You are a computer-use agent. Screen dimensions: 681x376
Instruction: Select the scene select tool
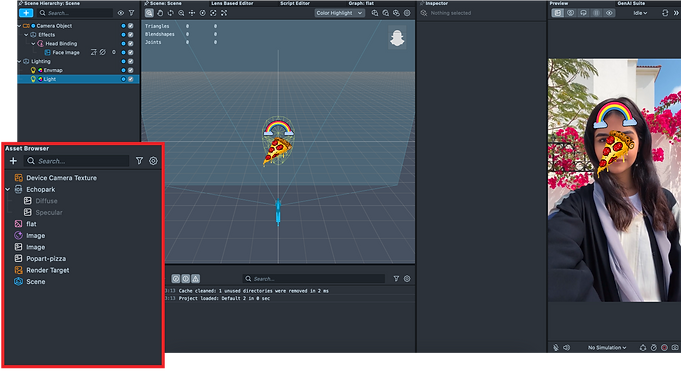coord(149,13)
